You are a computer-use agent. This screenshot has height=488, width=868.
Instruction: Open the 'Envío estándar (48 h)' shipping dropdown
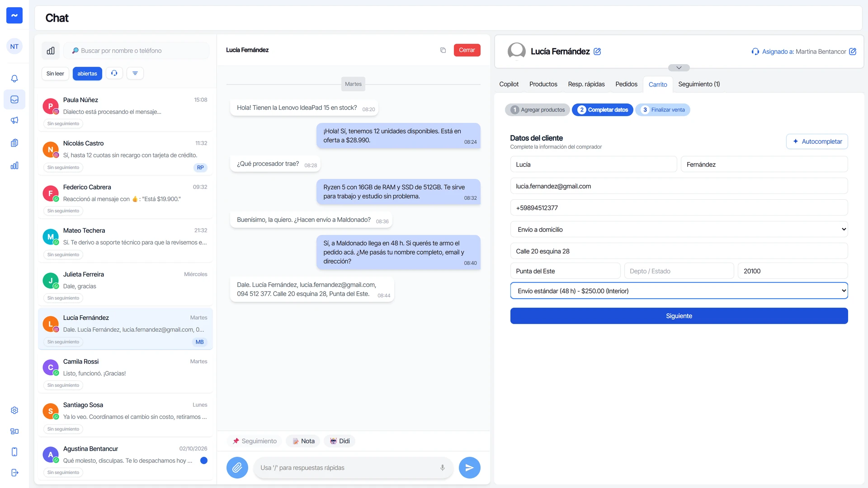679,291
